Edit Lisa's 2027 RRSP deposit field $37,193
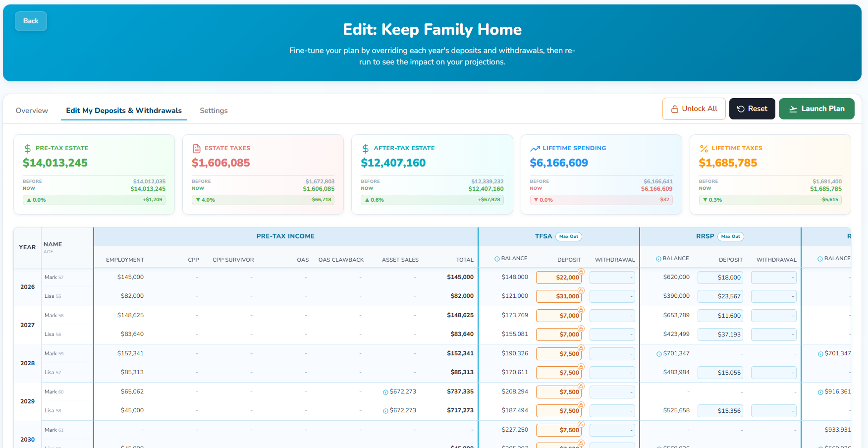The height and width of the screenshot is (448, 868). point(720,335)
